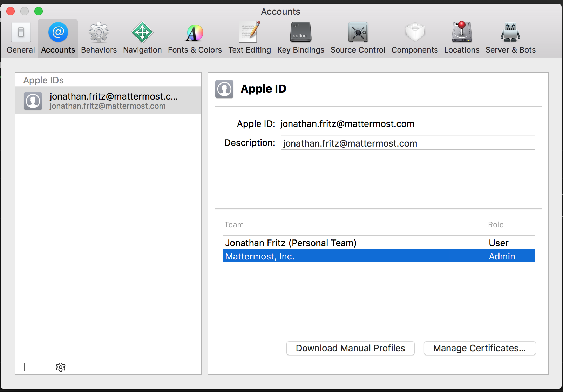Select the Accounts tab
563x392 pixels.
(58, 38)
